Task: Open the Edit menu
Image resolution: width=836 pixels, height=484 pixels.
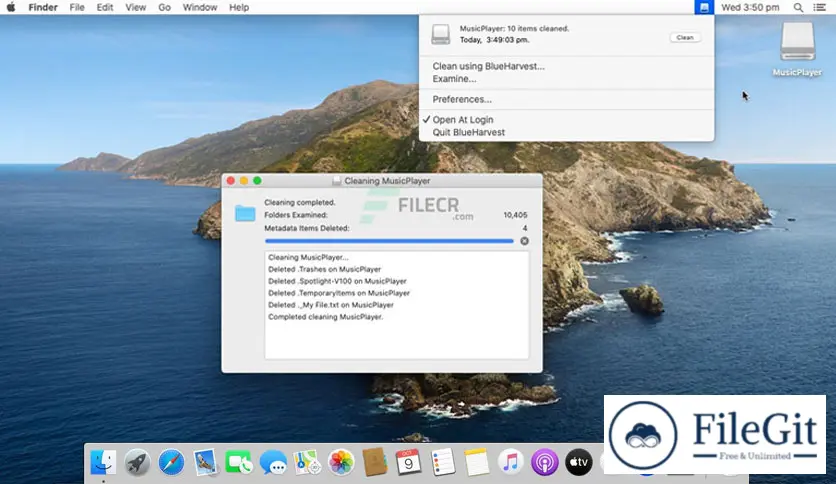Action: 104,7
